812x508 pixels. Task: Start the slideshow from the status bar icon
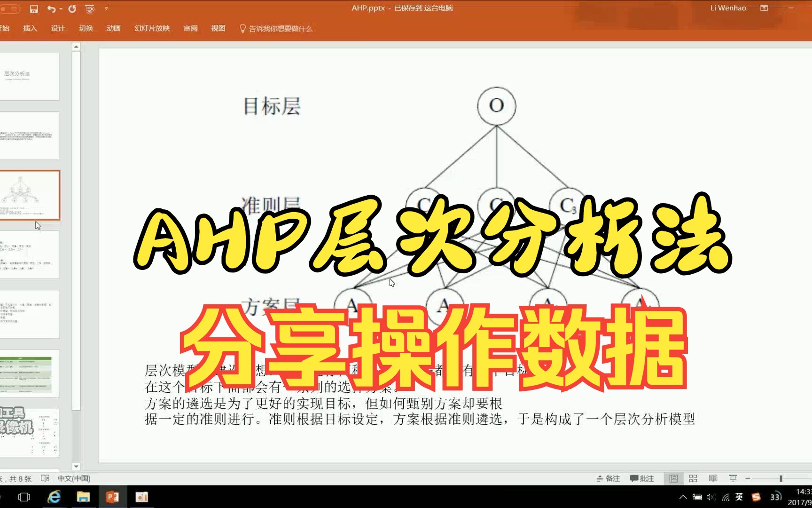733,478
